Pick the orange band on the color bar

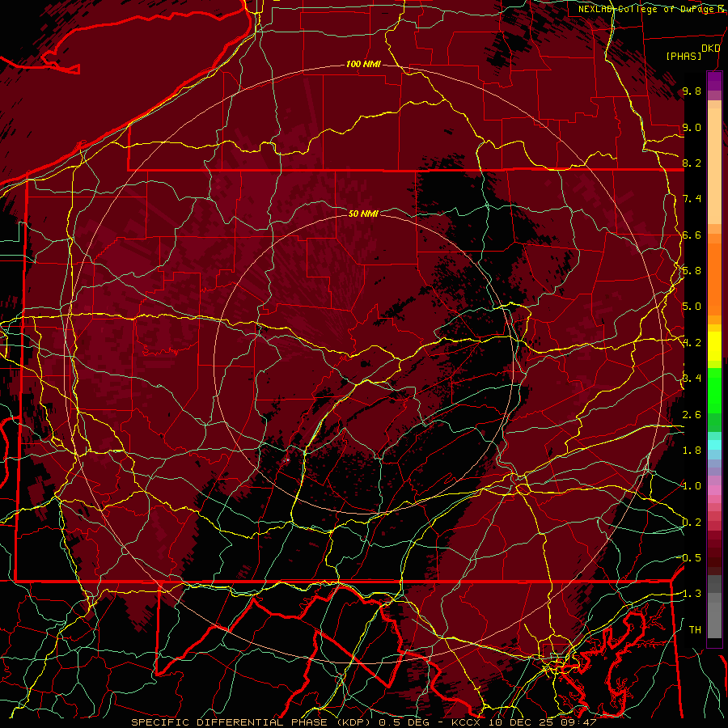tap(714, 278)
